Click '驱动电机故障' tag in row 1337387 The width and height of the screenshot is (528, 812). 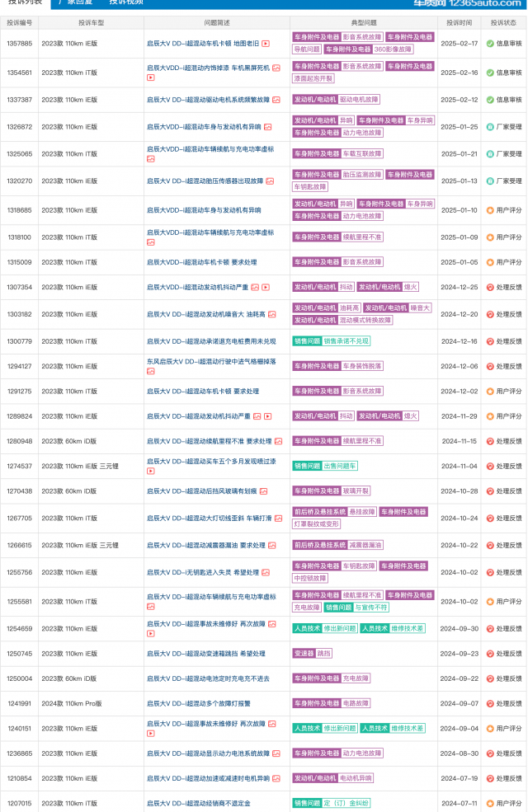[x=359, y=100]
